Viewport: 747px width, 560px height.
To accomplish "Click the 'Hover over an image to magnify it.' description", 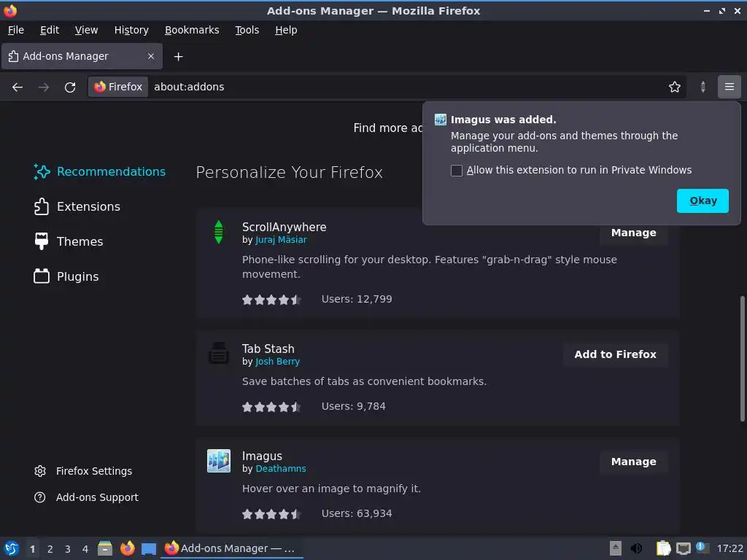I will click(332, 489).
